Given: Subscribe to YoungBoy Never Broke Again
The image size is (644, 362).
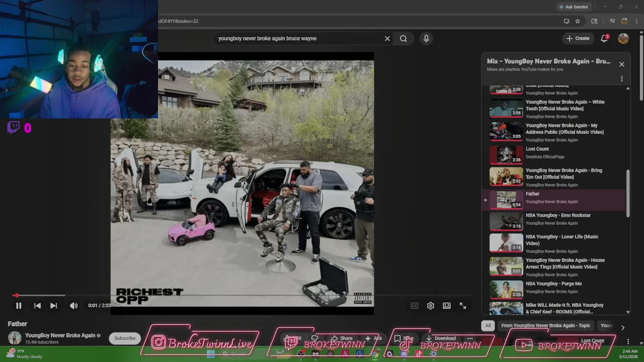Looking at the screenshot, I should pyautogui.click(x=125, y=338).
